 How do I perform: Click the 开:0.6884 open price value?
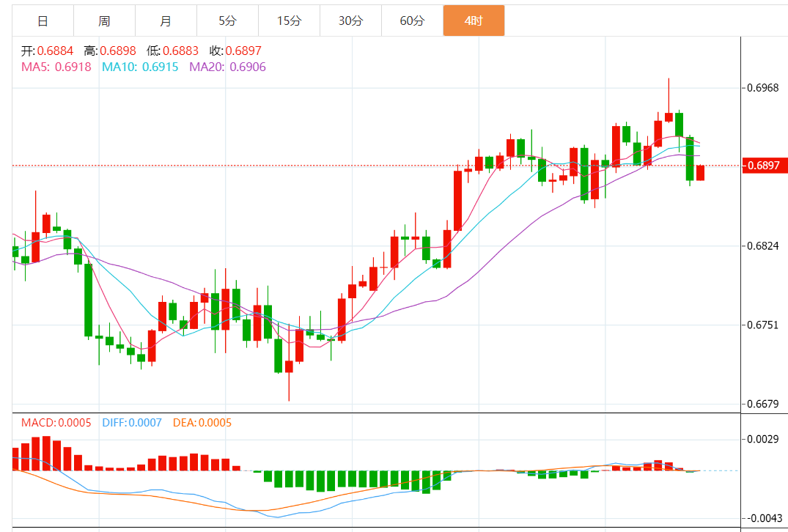click(47, 51)
